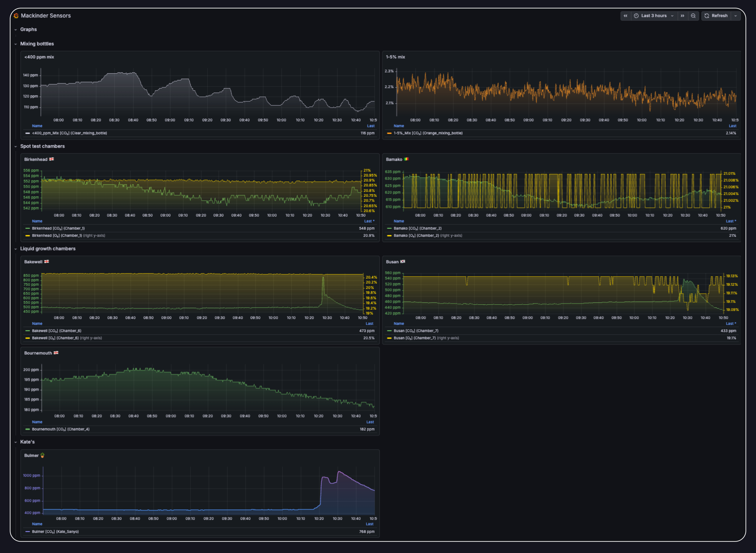Sort <400 ppm mix legend by Name
Screen dimensions: 756x553
point(37,126)
